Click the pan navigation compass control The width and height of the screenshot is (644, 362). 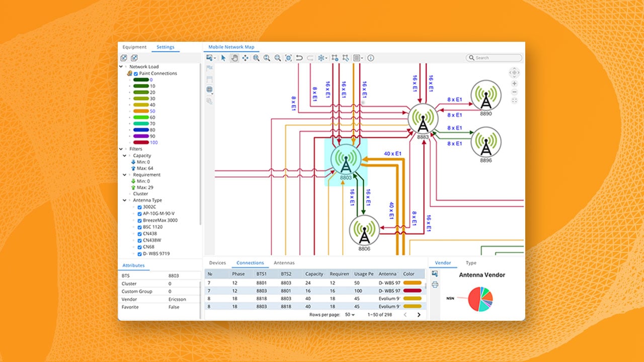[x=514, y=72]
